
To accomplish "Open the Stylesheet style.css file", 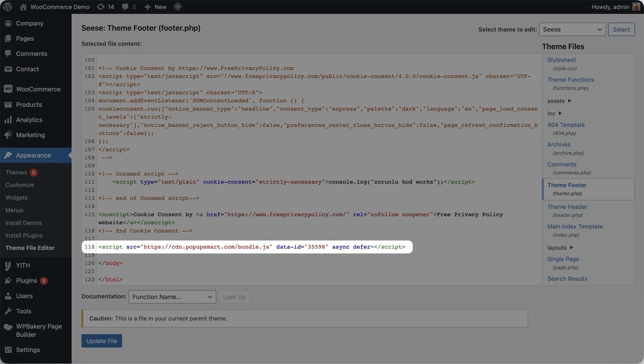I will [x=561, y=60].
